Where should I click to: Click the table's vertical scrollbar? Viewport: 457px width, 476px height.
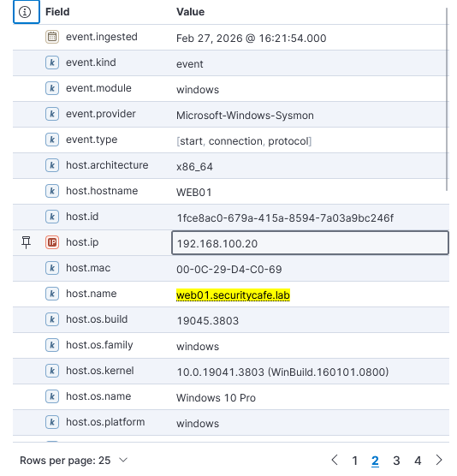click(447, 99)
